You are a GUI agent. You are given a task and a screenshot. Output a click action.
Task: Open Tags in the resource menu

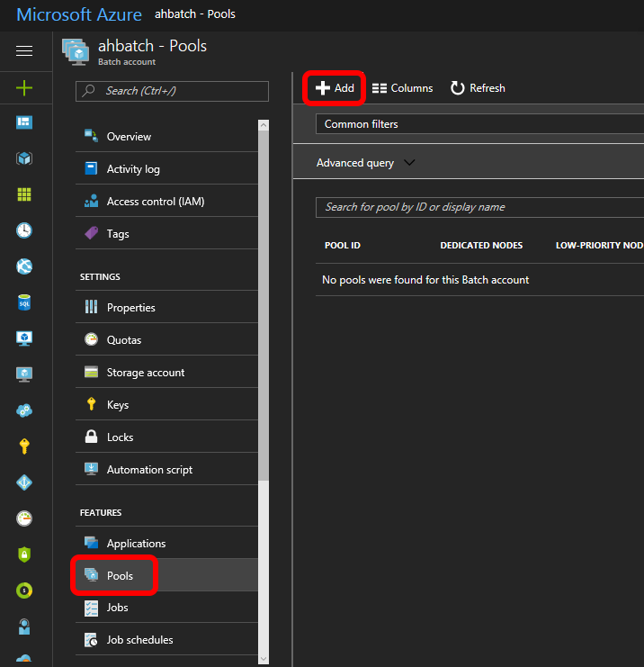click(x=166, y=233)
